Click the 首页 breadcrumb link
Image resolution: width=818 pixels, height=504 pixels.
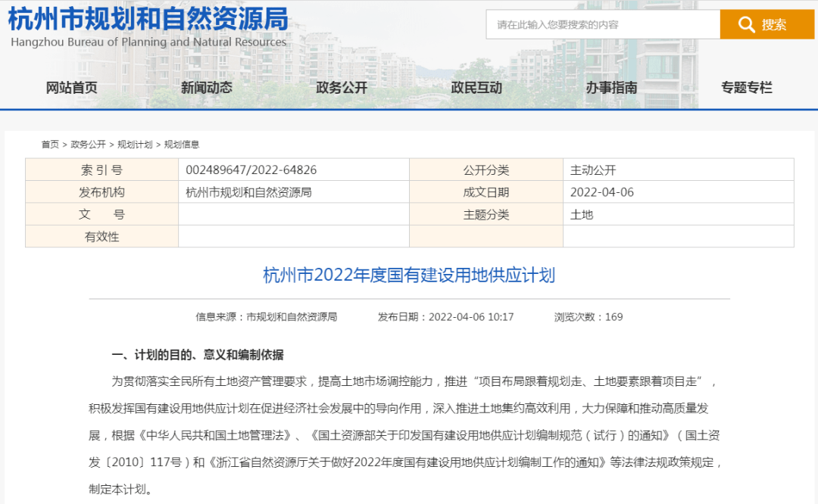coord(50,145)
